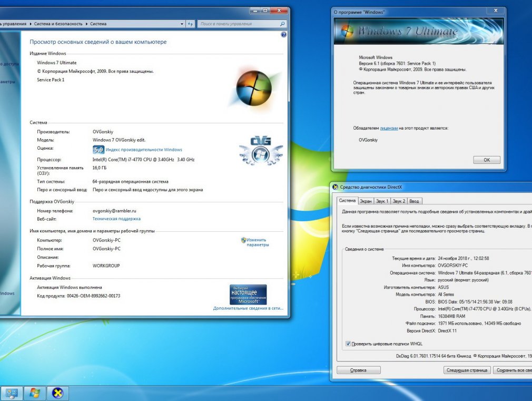The height and width of the screenshot is (401, 532).
Task: Click the Windows logo in System window
Action: click(x=254, y=89)
